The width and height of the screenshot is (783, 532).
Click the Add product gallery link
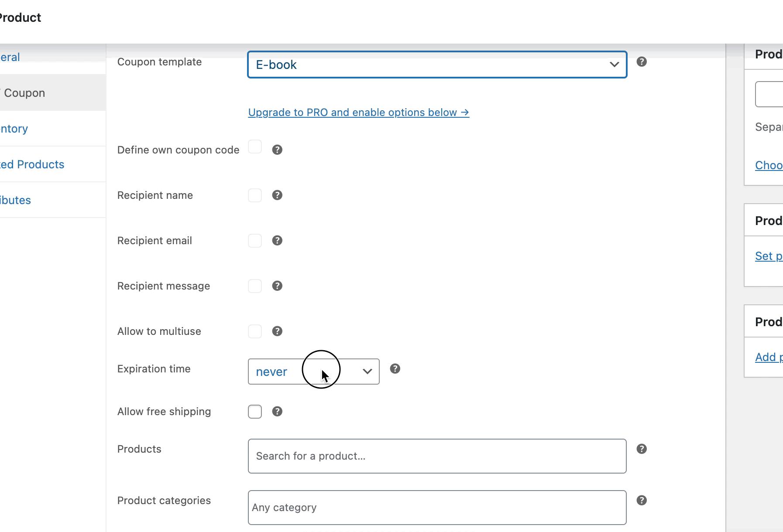point(769,357)
